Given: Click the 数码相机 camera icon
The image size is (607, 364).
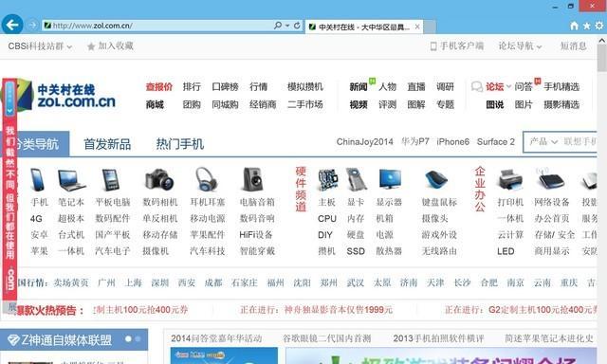Looking at the screenshot, I should click(x=160, y=179).
